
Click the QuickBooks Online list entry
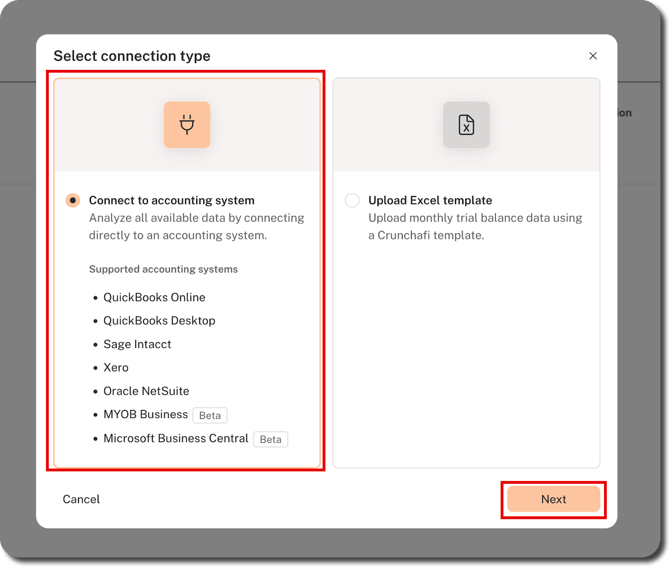click(154, 297)
